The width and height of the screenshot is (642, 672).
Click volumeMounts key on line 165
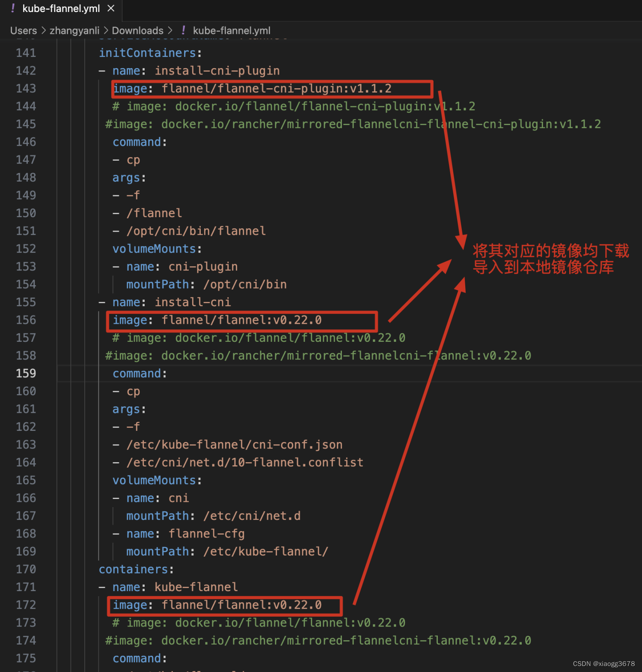coord(154,480)
